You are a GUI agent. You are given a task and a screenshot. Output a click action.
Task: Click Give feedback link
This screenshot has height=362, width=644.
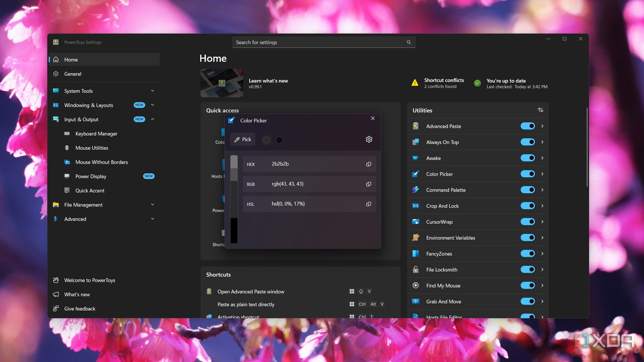click(x=104, y=309)
